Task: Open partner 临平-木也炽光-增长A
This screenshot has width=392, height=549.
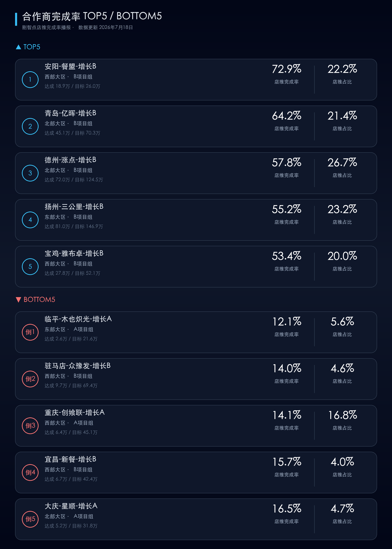Action: tap(78, 319)
